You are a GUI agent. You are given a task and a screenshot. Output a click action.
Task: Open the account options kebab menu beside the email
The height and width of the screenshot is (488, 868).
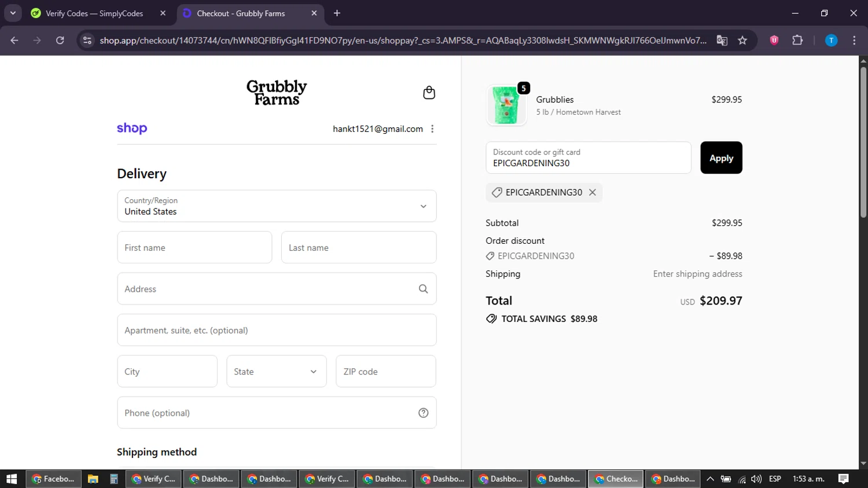[432, 129]
